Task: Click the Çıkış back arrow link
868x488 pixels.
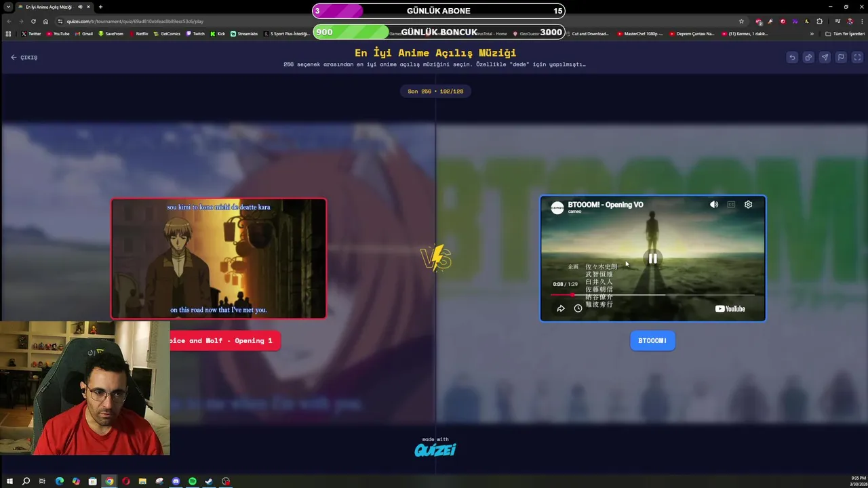Action: (24, 58)
